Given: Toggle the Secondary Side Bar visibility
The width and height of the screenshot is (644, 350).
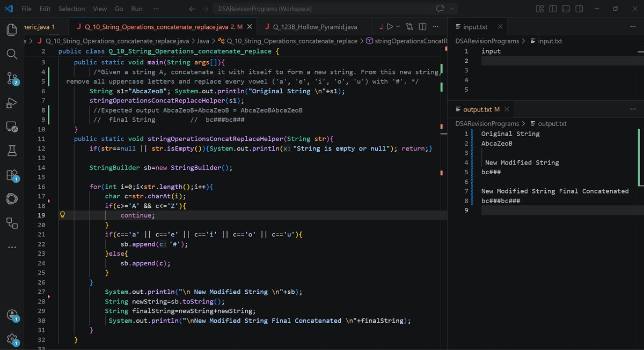Looking at the screenshot, I should coord(579,9).
